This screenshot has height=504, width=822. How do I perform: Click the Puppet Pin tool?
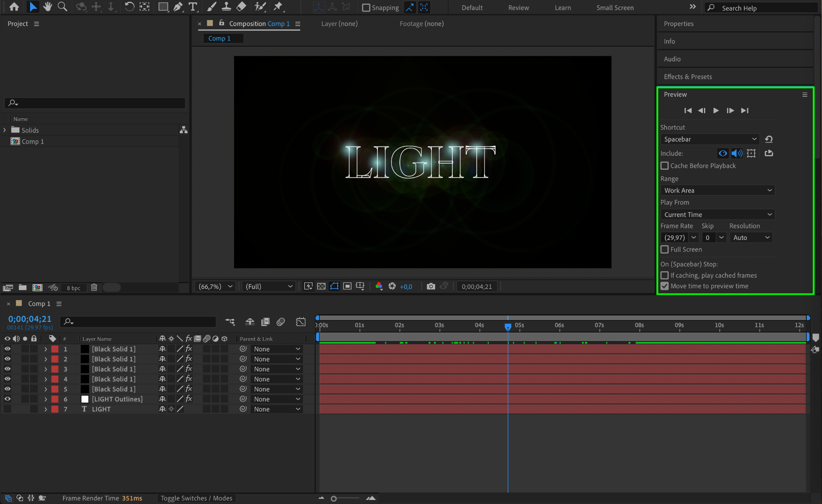click(278, 7)
